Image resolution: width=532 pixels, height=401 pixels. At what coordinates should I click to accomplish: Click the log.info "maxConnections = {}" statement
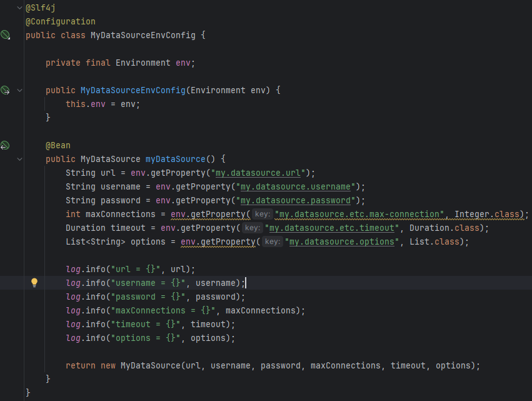185,311
